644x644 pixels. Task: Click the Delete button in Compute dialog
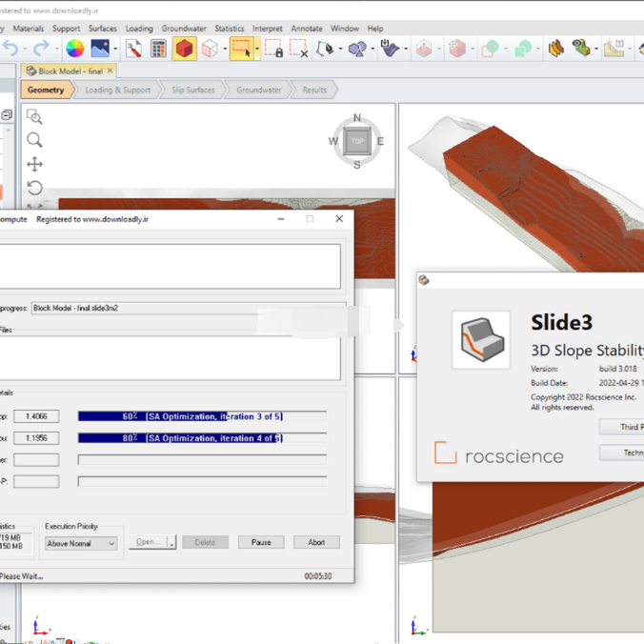(x=205, y=542)
